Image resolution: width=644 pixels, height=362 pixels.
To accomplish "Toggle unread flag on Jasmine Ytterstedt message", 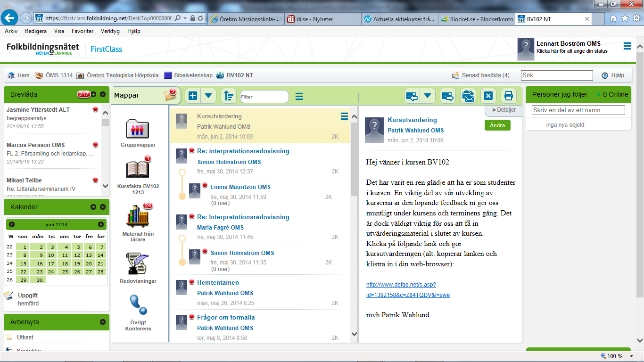I will (x=95, y=109).
